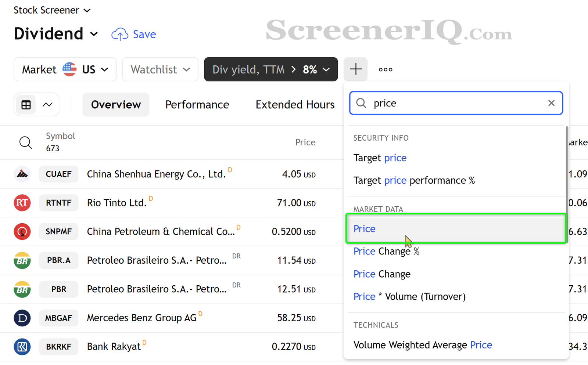Viewport: 588px width, 365px height.
Task: Choose the Price Change option
Action: pos(456,274)
